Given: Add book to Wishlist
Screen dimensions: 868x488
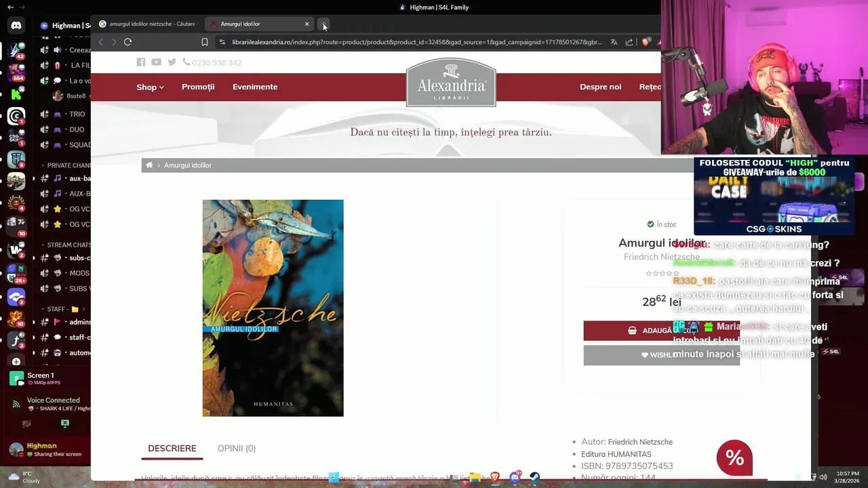Looking at the screenshot, I should click(661, 355).
